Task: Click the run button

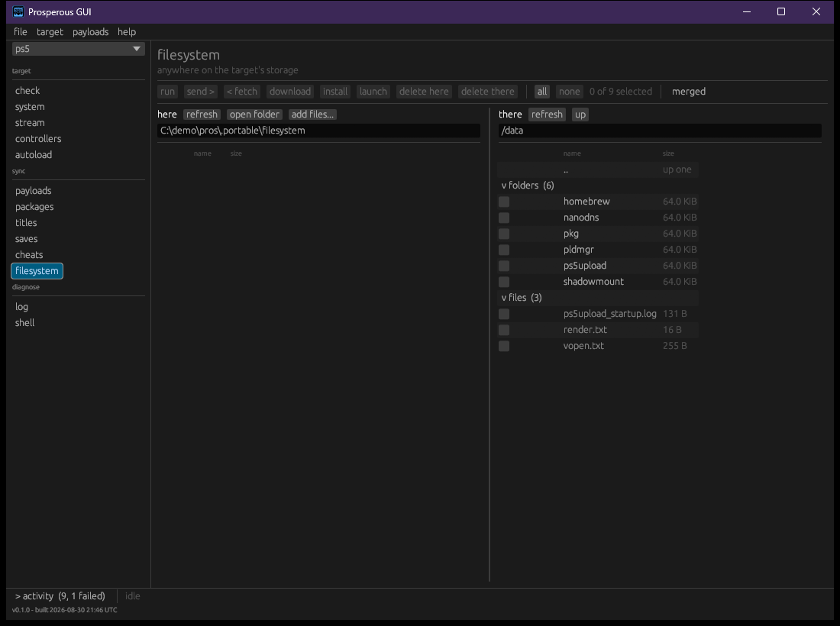Action: pos(168,92)
